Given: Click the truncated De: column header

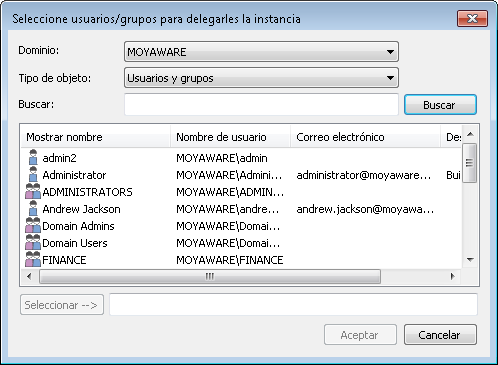Looking at the screenshot, I should pyautogui.click(x=451, y=137).
